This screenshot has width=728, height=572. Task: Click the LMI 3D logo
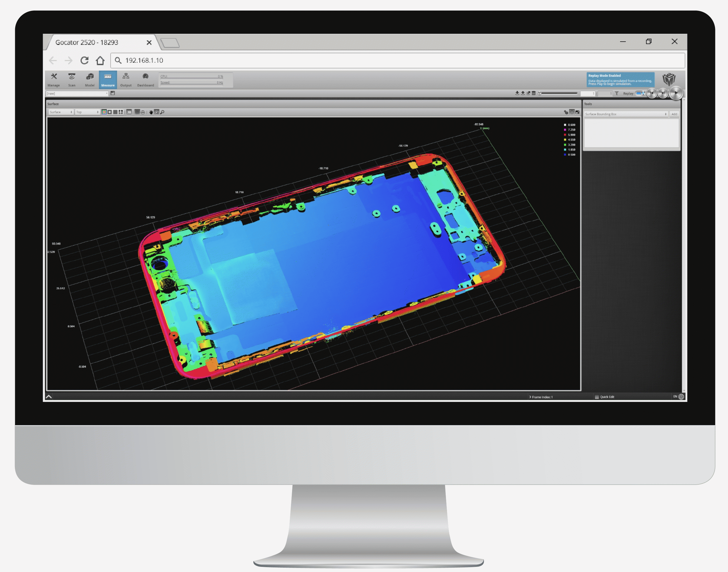tap(669, 80)
